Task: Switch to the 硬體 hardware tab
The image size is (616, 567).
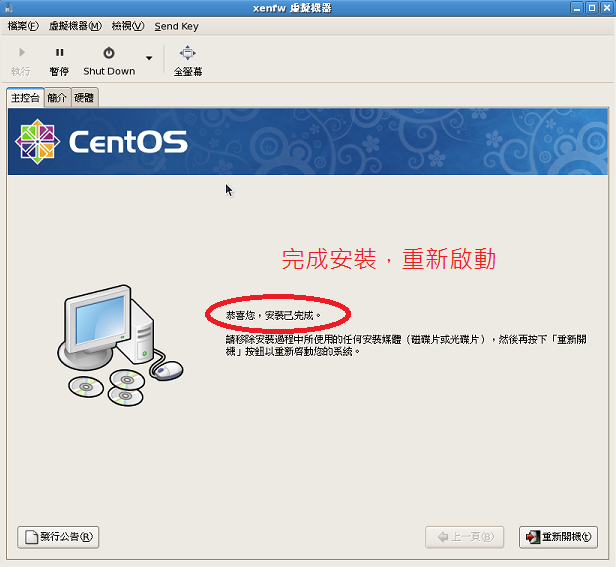Action: pos(84,97)
